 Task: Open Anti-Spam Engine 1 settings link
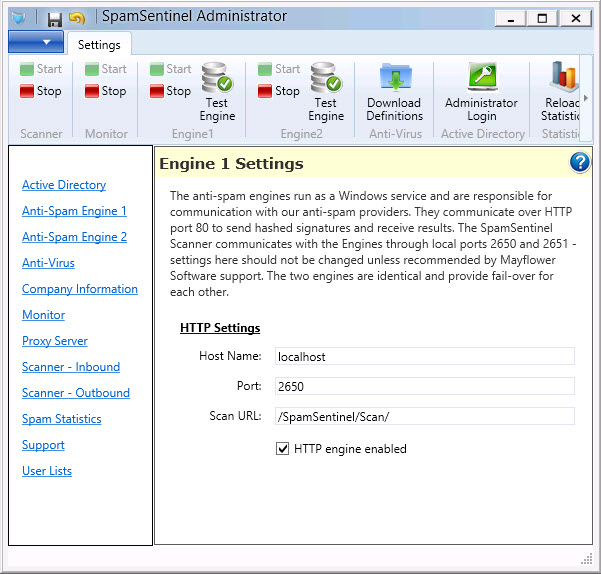point(74,211)
